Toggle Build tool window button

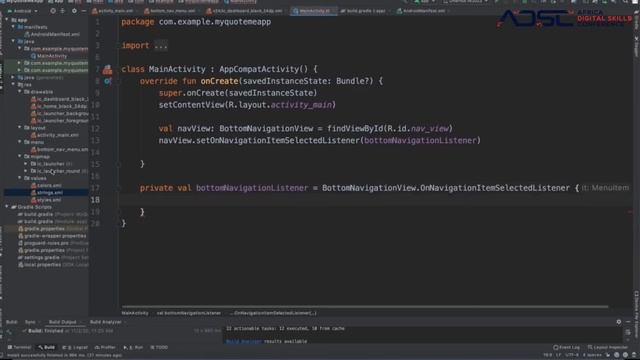47,347
